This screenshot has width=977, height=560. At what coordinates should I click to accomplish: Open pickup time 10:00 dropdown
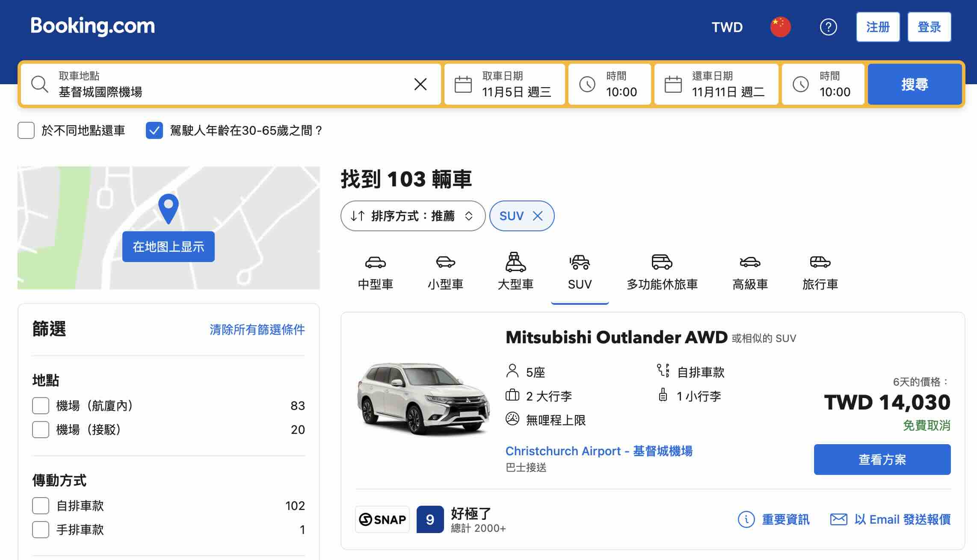pyautogui.click(x=610, y=84)
